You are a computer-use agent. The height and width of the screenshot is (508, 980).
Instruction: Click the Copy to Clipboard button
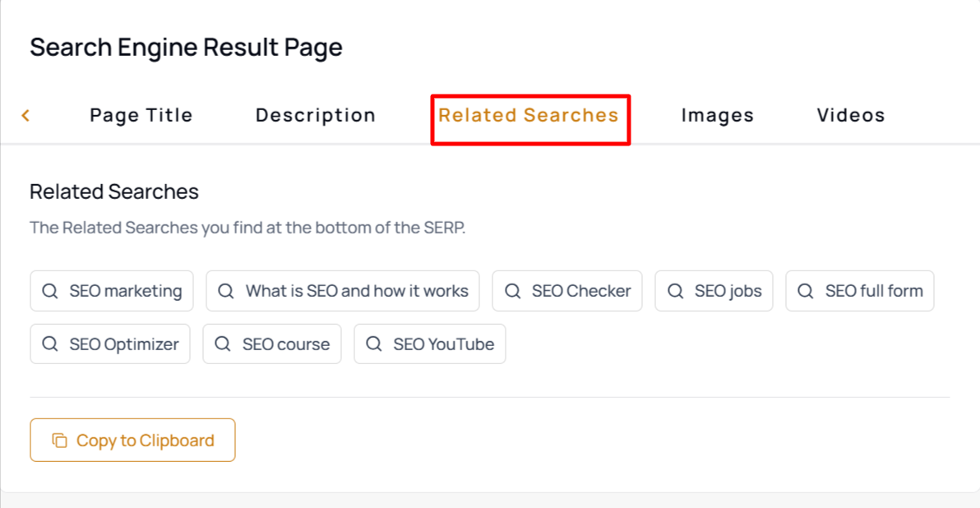coord(132,441)
